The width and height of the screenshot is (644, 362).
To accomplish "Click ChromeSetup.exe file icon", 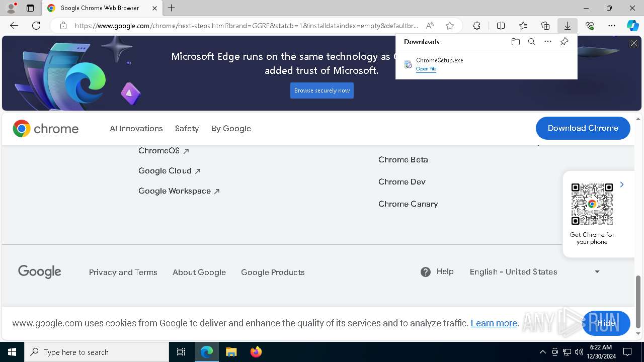I will 408,64.
